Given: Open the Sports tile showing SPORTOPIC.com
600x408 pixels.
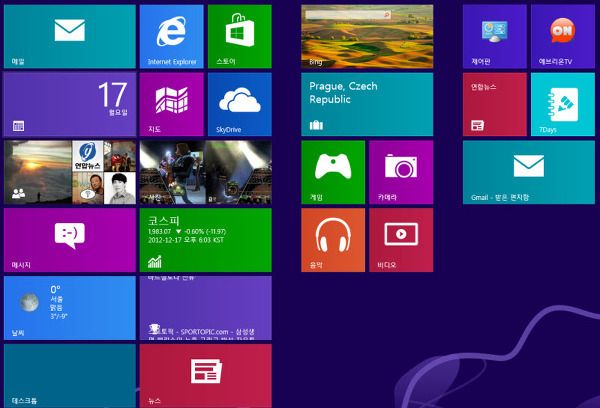Looking at the screenshot, I should [206, 308].
